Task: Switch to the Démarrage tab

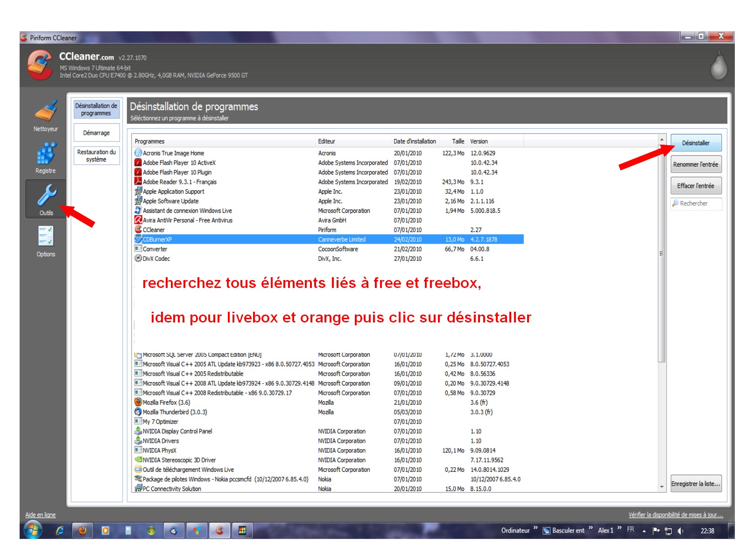Action: pyautogui.click(x=96, y=133)
